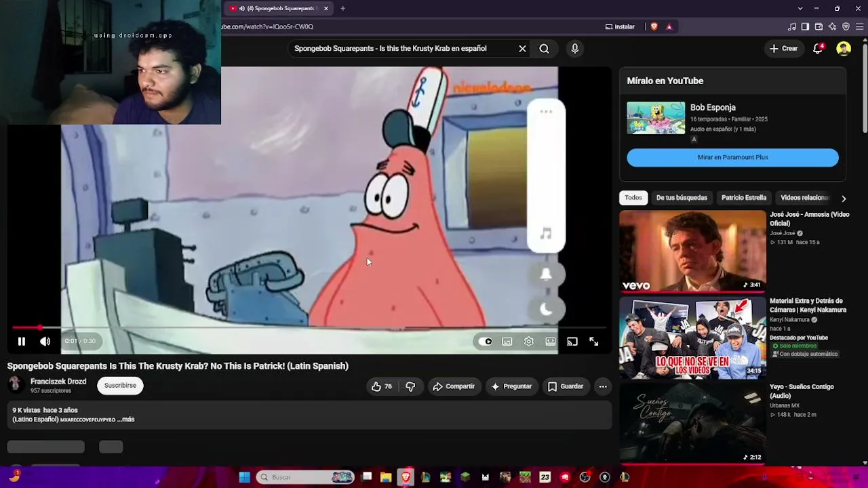Open the browser media control icon
The width and height of the screenshot is (868, 488).
[x=791, y=27]
